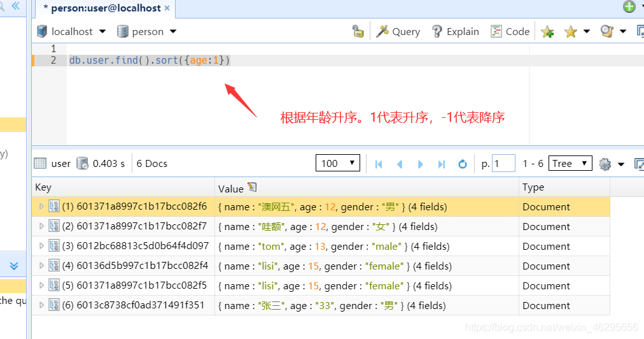Expand document (4) 60136d5b997c1b17bcc082f4
Viewport: 644px width, 339px height.
click(41, 265)
